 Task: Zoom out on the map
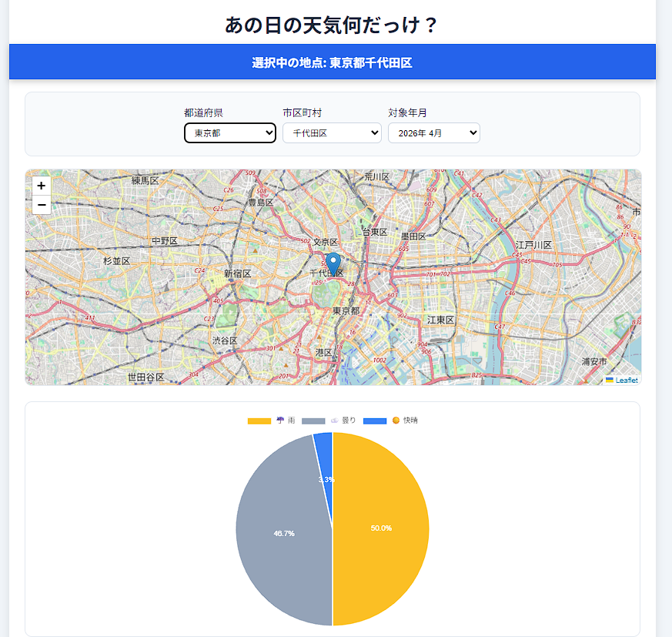(x=42, y=205)
